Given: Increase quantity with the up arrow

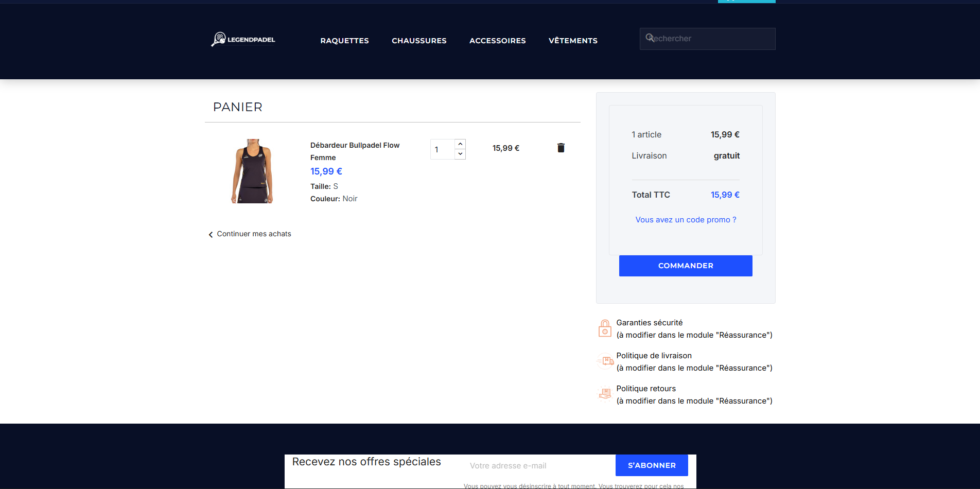Looking at the screenshot, I should 460,144.
